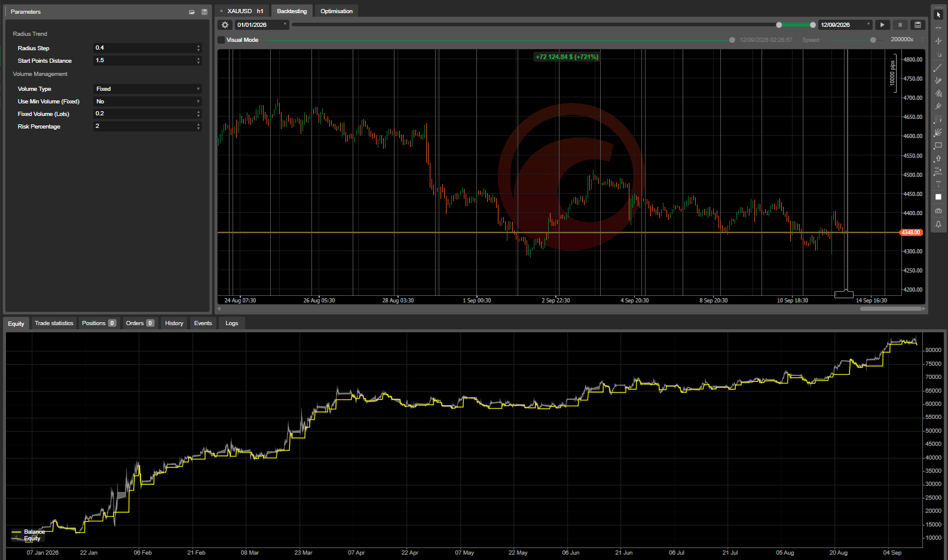Open the History tab
This screenshot has height=560, width=948.
[174, 323]
